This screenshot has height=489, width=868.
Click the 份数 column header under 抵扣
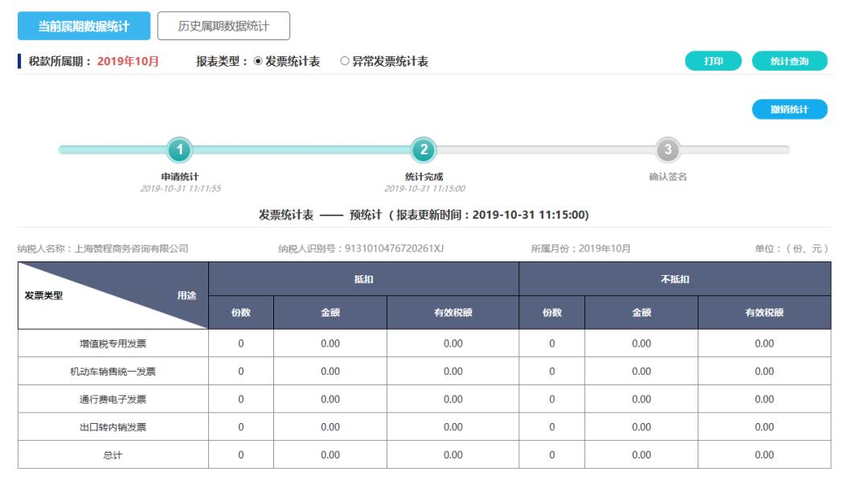tap(242, 312)
